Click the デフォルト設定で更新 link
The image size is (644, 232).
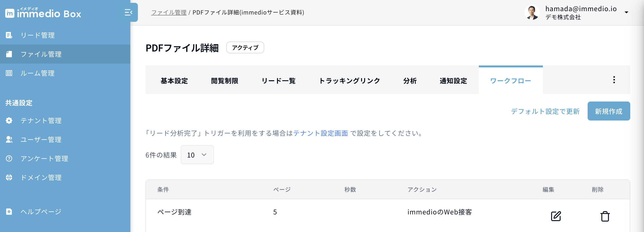(x=545, y=111)
